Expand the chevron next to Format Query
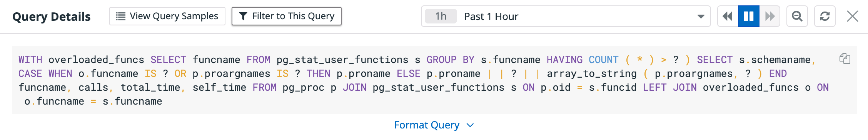 click(x=470, y=125)
